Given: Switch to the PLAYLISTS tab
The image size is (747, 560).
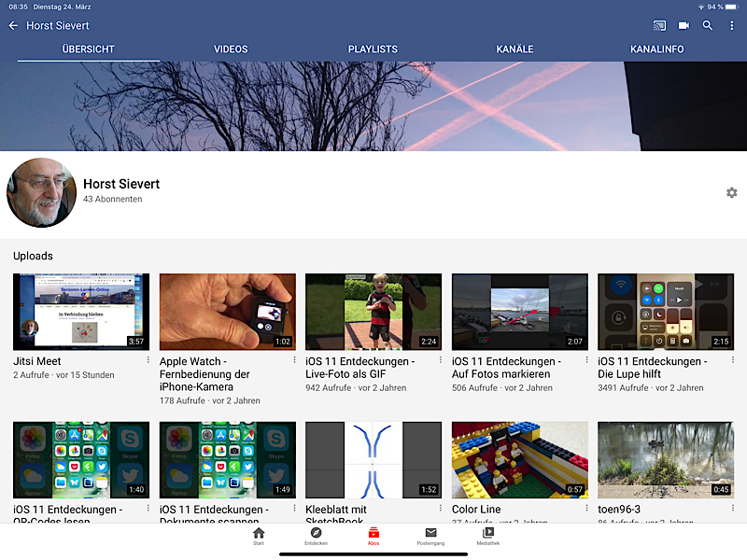Looking at the screenshot, I should 373,49.
